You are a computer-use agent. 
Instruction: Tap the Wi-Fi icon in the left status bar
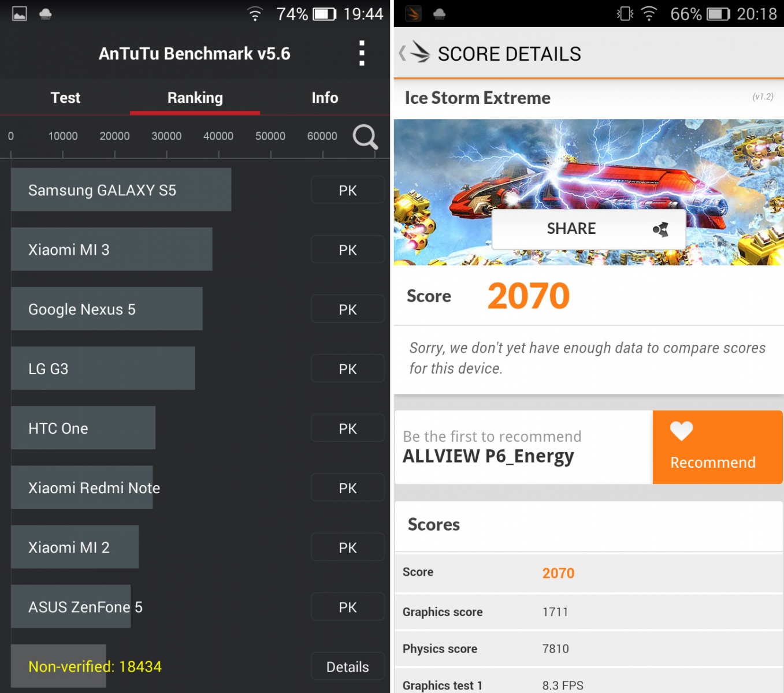click(255, 14)
